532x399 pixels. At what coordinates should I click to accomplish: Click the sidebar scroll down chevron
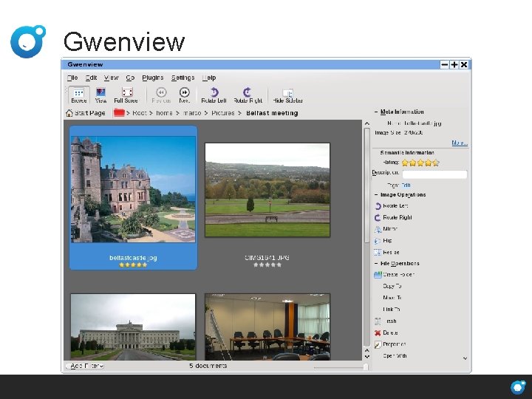[465, 358]
